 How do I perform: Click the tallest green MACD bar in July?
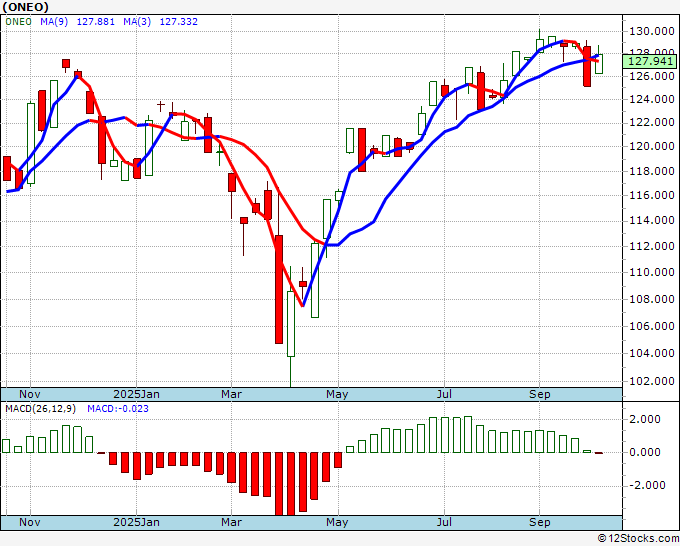(x=468, y=435)
